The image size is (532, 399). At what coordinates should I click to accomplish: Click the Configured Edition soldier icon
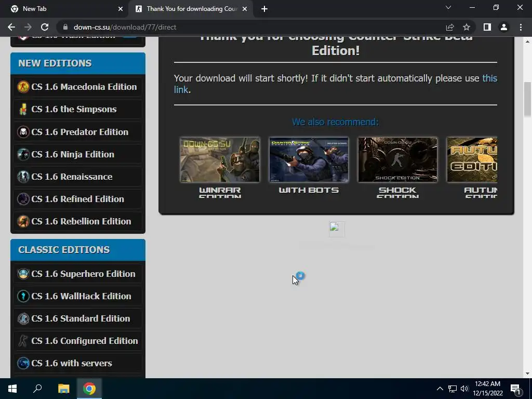[x=23, y=341]
